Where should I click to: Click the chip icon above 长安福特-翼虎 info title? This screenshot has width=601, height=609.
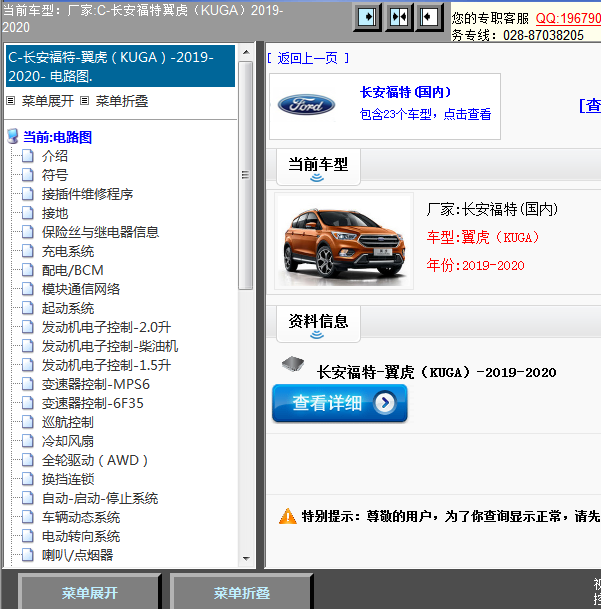click(293, 364)
